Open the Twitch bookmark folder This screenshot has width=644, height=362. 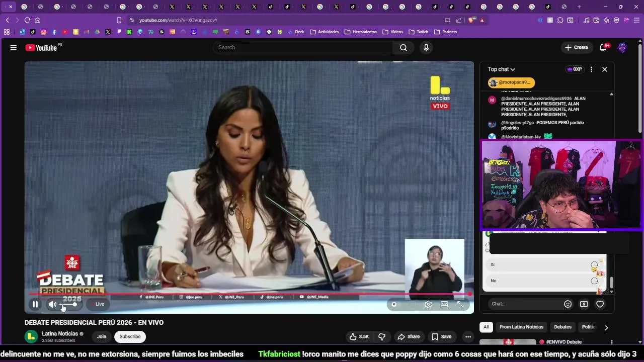coord(419,32)
